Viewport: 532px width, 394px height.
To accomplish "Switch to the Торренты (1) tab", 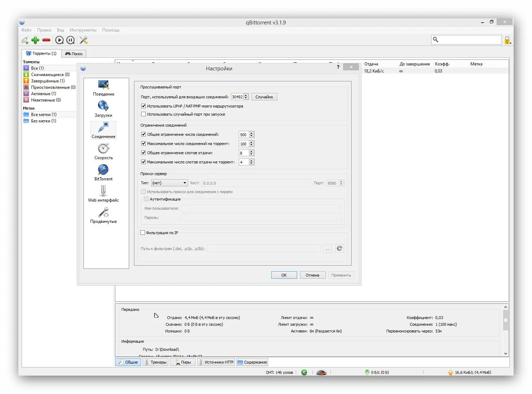I will click(41, 53).
